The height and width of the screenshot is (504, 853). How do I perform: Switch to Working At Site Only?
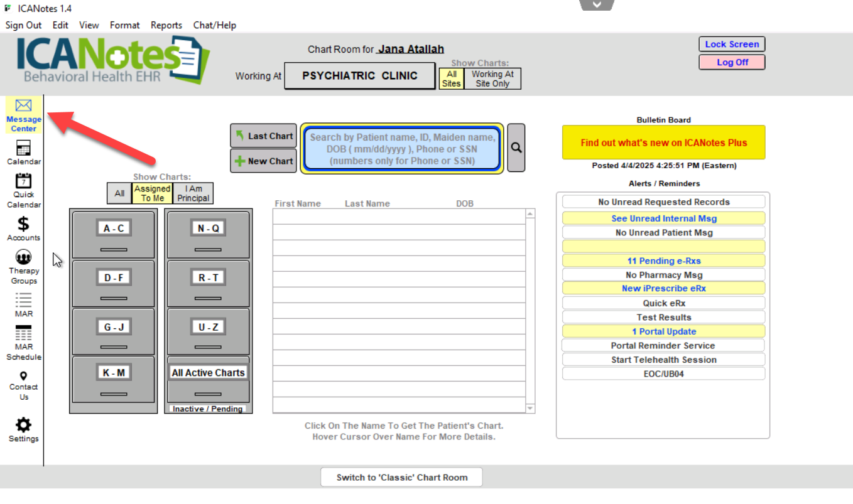(492, 78)
